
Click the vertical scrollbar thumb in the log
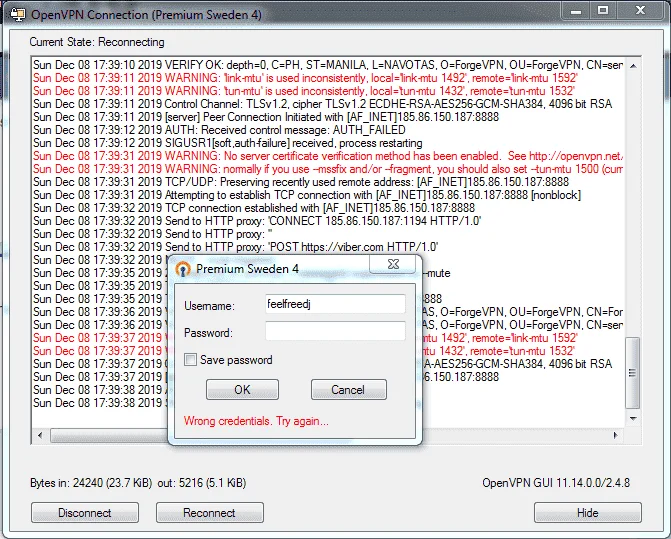633,373
